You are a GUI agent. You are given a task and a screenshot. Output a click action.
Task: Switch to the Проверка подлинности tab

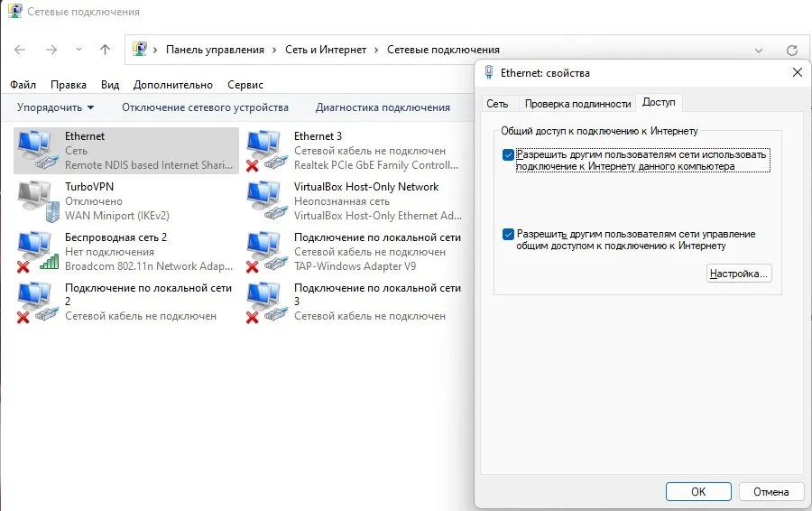click(x=577, y=104)
